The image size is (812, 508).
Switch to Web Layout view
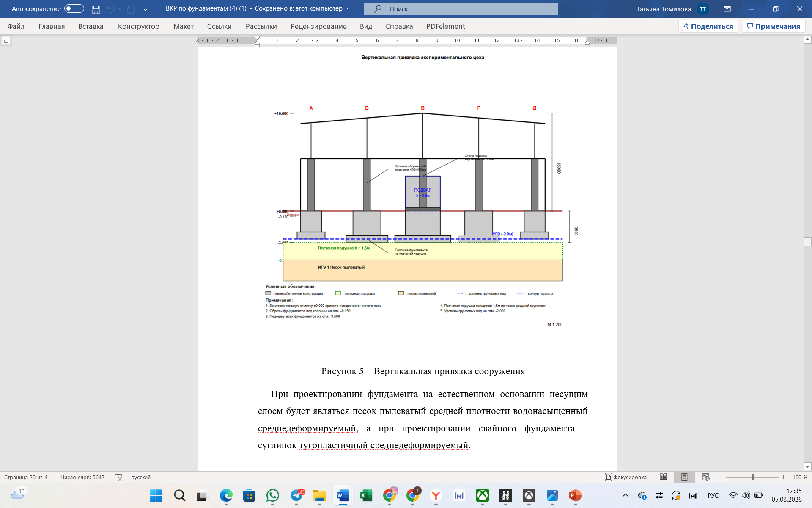click(x=705, y=477)
